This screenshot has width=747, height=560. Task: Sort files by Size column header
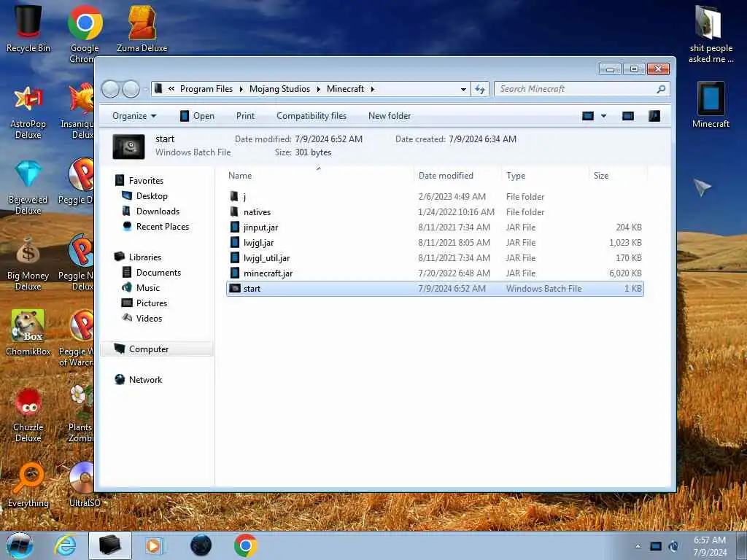618,175
